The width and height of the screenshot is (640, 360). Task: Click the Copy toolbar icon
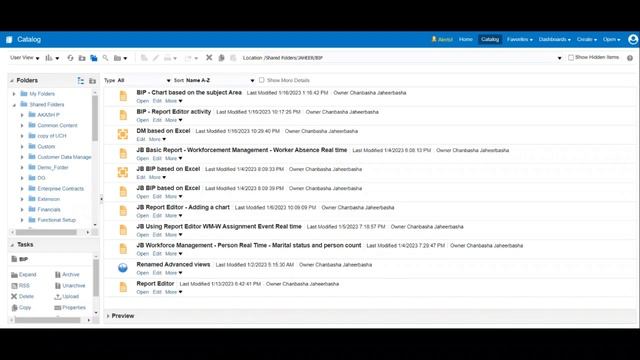[x=221, y=58]
